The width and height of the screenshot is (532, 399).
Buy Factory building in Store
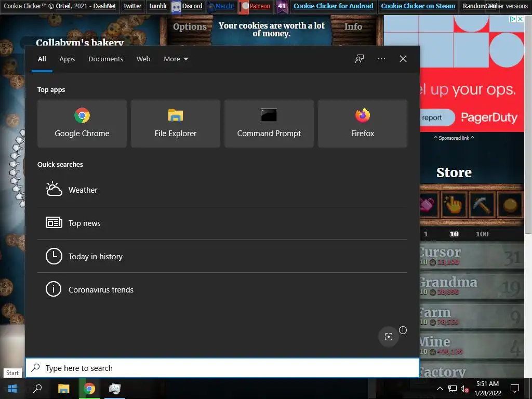point(472,370)
